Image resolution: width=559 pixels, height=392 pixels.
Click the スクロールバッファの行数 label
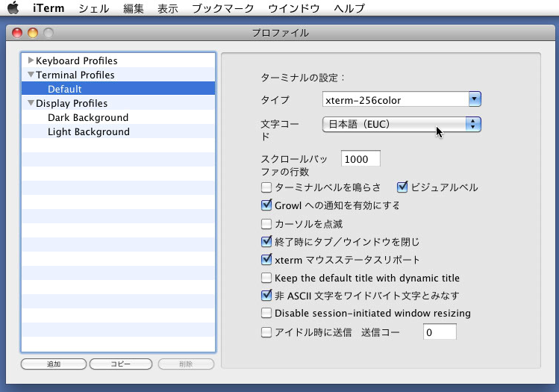click(x=294, y=165)
